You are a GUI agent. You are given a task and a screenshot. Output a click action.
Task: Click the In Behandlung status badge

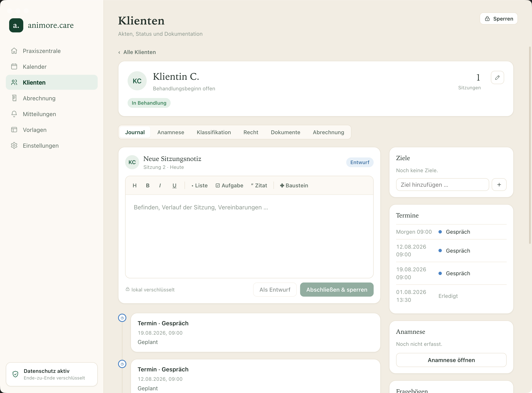tap(149, 103)
